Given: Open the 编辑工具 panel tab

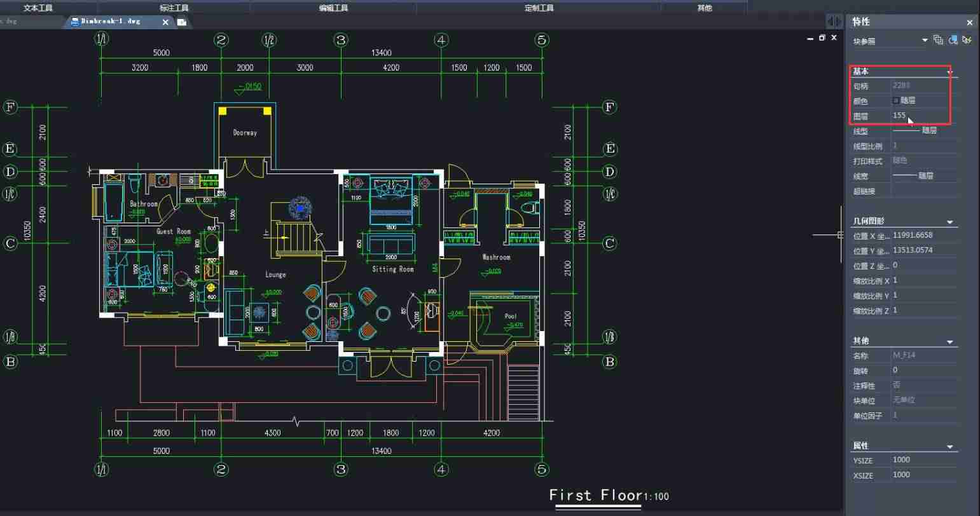Looking at the screenshot, I should point(334,8).
